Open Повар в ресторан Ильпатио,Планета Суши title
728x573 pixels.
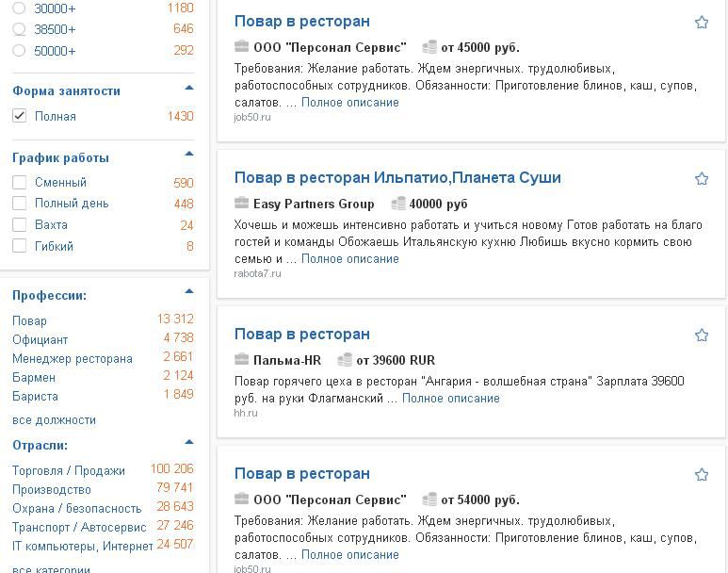pyautogui.click(x=397, y=177)
